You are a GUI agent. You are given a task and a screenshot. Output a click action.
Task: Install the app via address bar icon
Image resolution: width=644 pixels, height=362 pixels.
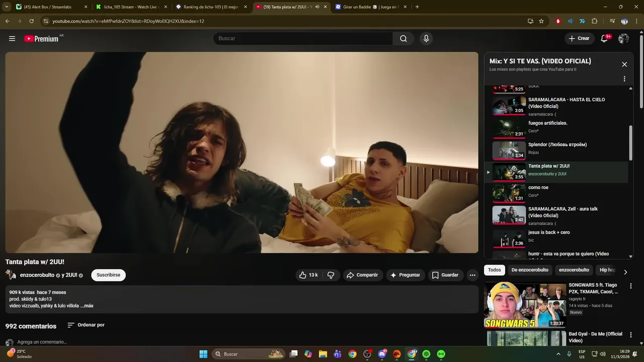pos(530,21)
